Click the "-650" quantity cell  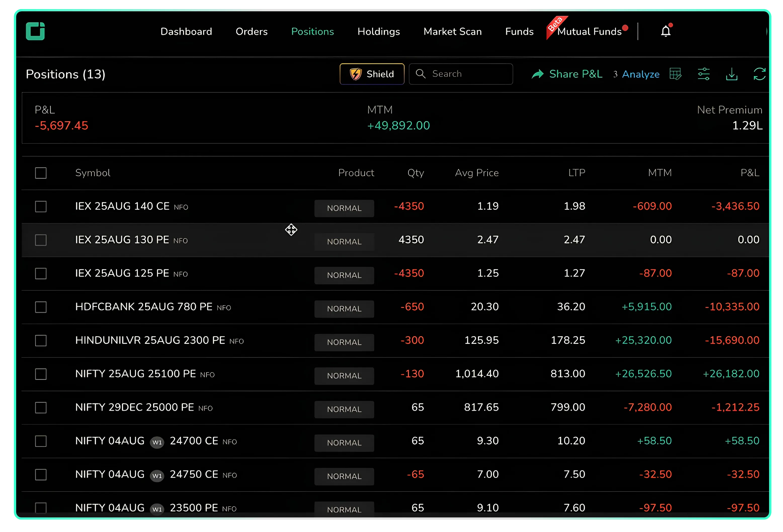(x=412, y=306)
